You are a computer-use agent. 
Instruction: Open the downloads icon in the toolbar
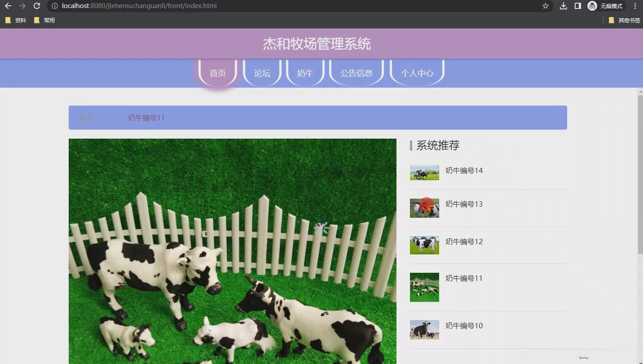tap(563, 6)
